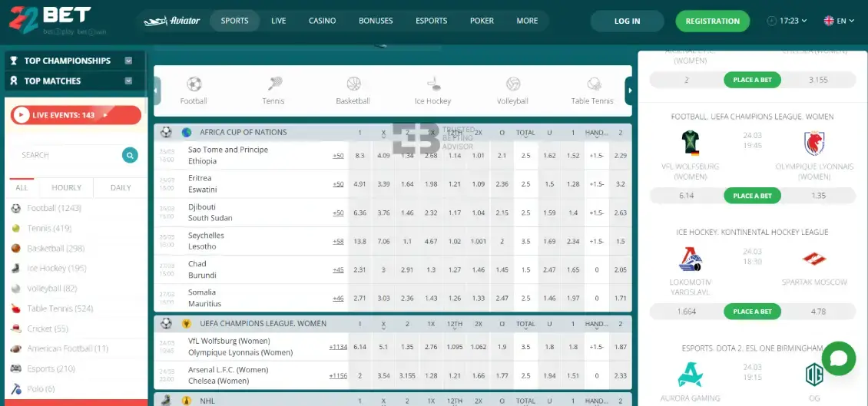The height and width of the screenshot is (406, 868).
Task: Pick the Volleyball icon in carousel
Action: (x=512, y=84)
